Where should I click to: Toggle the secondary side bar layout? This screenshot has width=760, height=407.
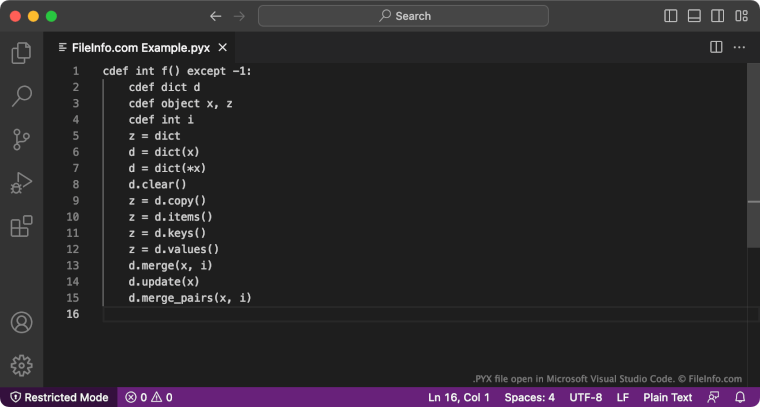pos(717,16)
